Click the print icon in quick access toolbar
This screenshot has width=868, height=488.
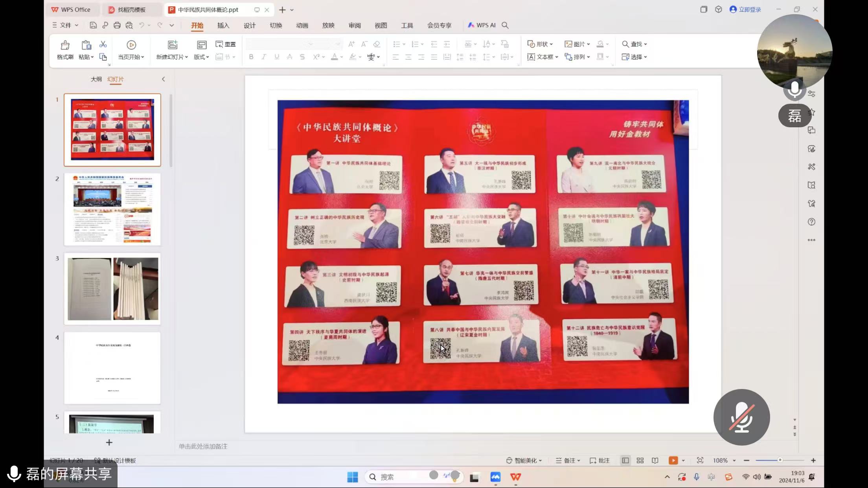(117, 25)
